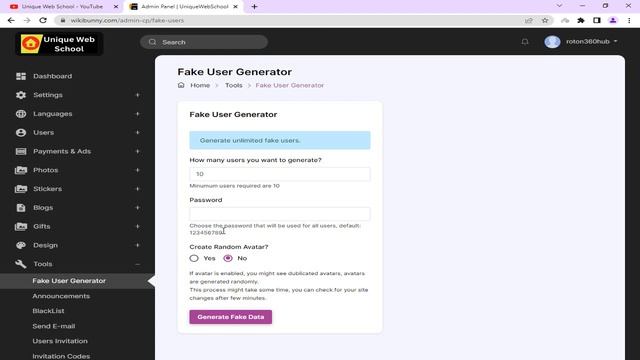640x360 pixels.
Task: Expand the Design menu plus
Action: point(138,245)
